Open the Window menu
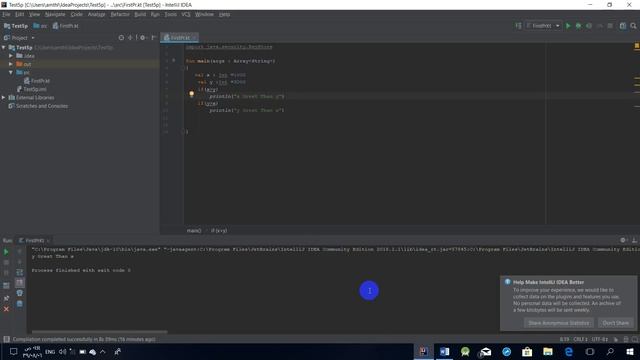 coord(204,14)
